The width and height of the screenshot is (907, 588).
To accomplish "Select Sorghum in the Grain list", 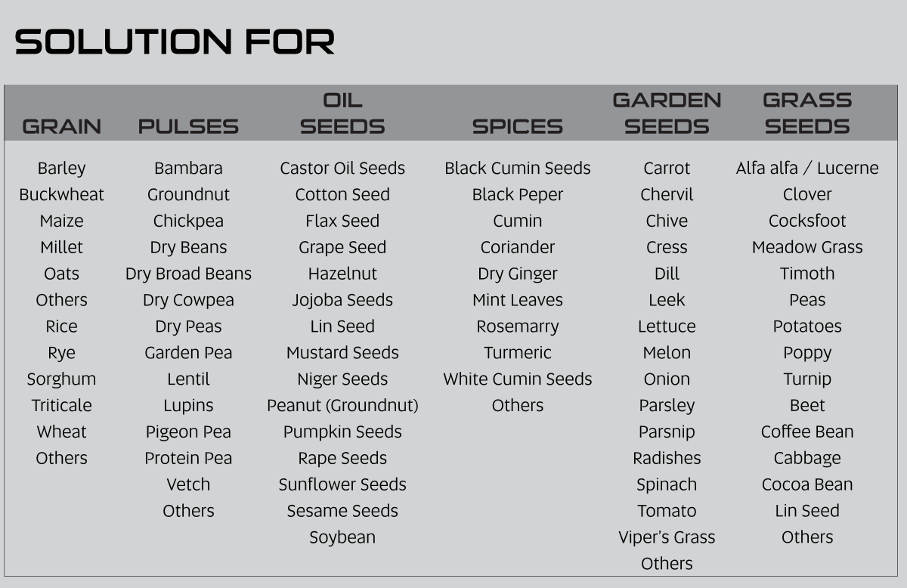I will [x=61, y=379].
